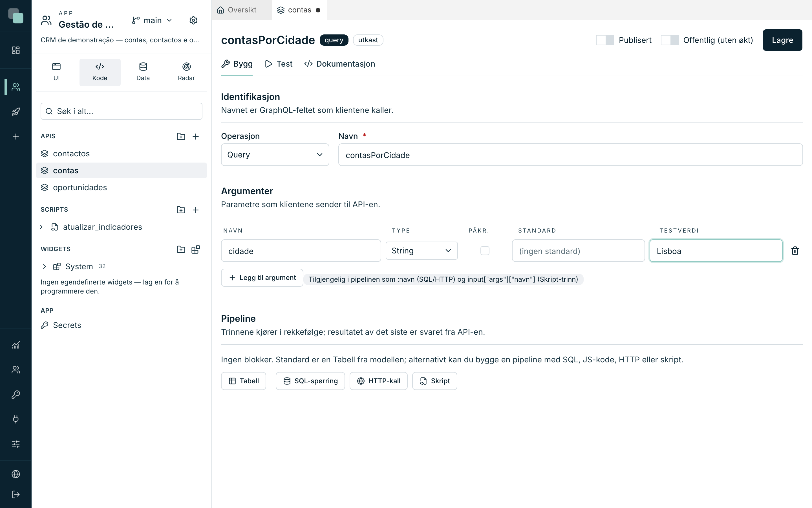Screen dimensions: 812x508
Task: Click the globe language icon in the left rail
Action: coord(16,474)
